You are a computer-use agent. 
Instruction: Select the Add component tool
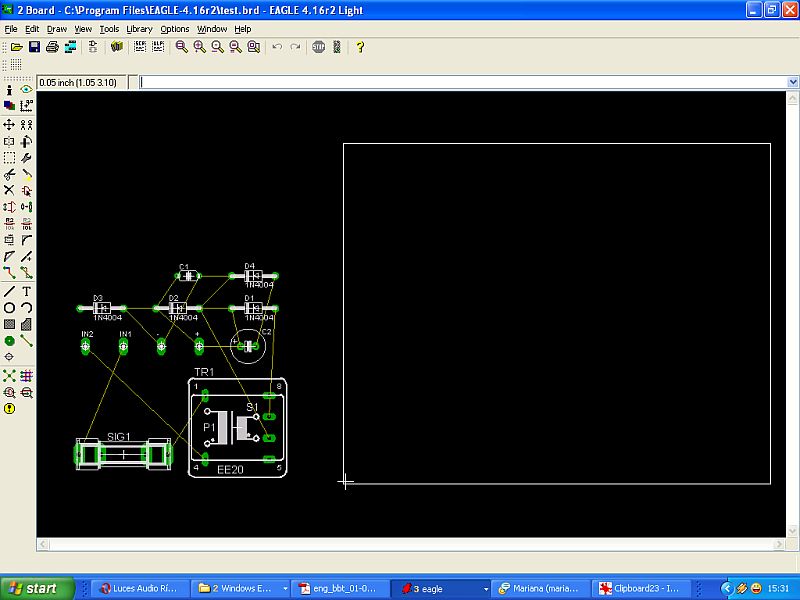coord(27,191)
